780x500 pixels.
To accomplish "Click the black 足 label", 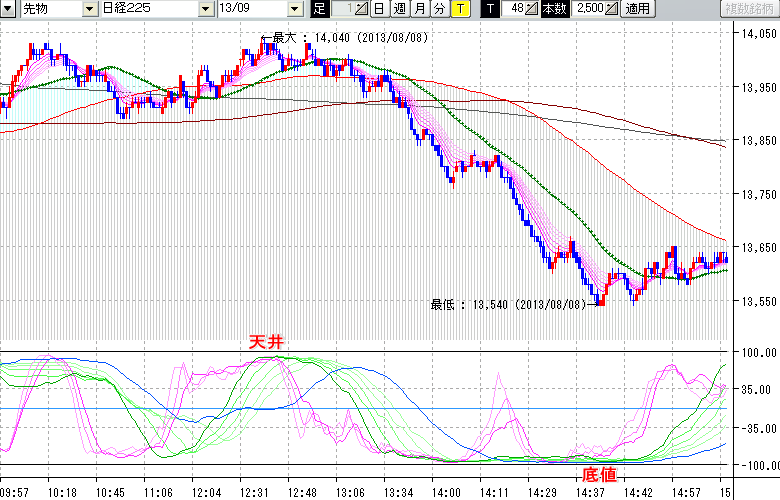I will 319,9.
